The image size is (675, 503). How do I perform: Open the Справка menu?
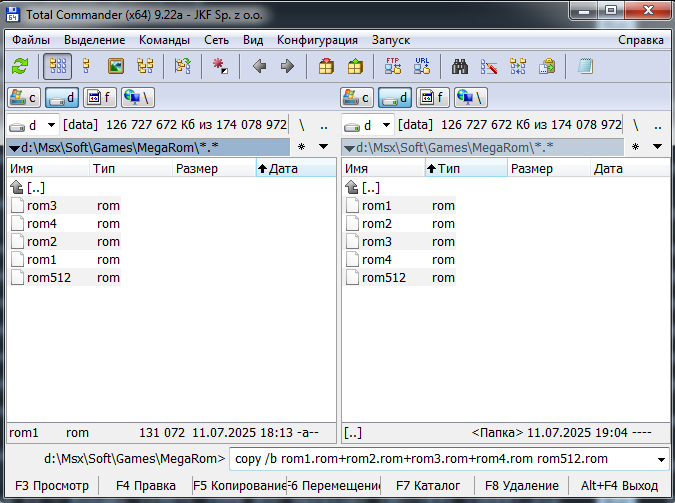click(641, 40)
